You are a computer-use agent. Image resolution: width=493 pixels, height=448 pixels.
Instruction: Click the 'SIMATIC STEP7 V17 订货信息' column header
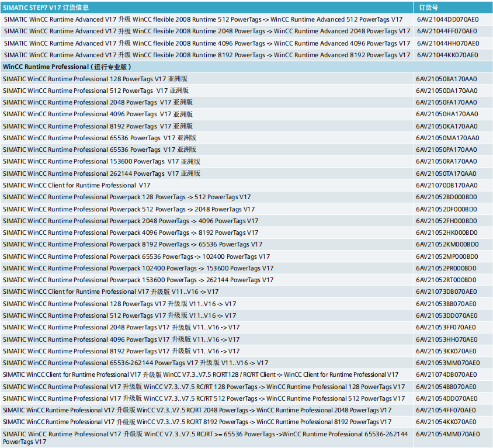[40, 7]
